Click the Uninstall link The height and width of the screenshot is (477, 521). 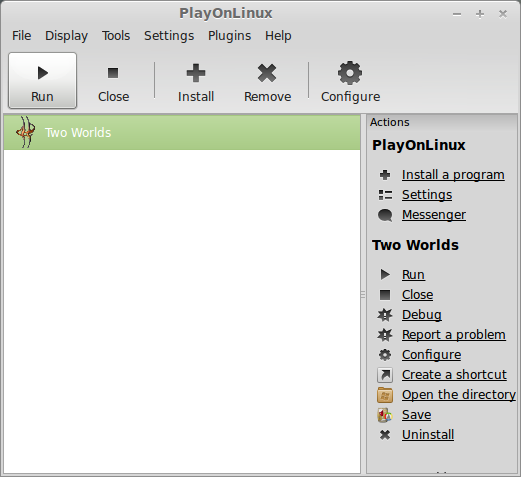428,435
